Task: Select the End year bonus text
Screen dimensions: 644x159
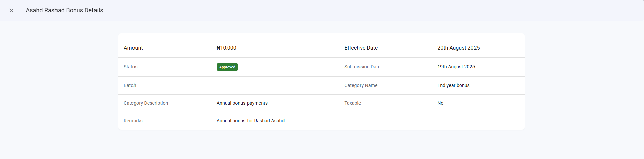Action: click(453, 86)
